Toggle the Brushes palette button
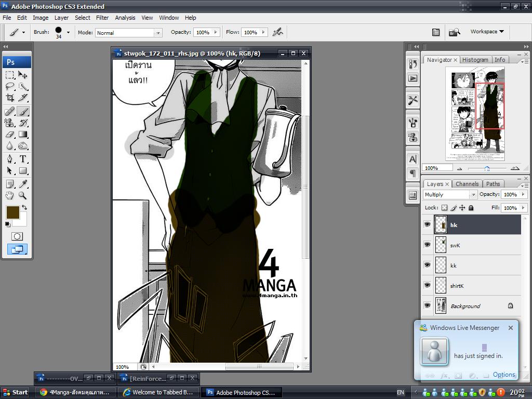The image size is (532, 399). click(436, 32)
